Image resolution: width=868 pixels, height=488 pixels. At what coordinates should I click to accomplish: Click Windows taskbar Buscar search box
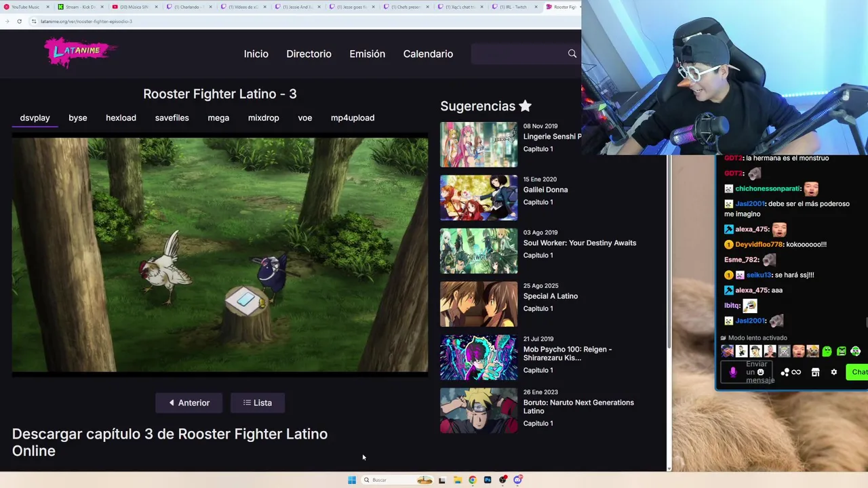pyautogui.click(x=397, y=480)
